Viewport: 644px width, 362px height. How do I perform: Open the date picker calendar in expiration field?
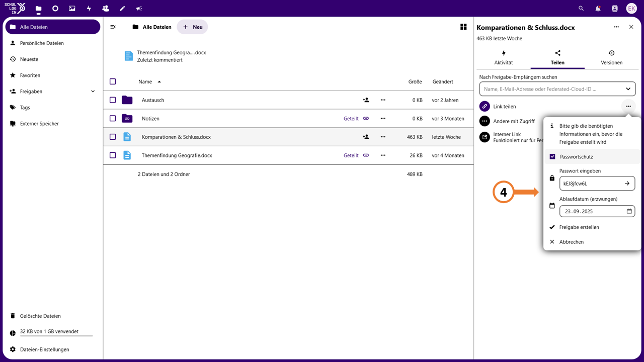629,212
